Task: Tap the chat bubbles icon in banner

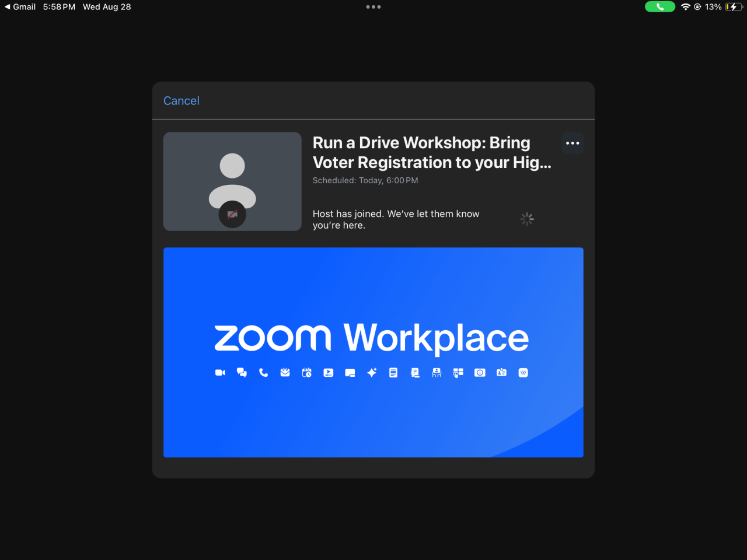Action: tap(242, 373)
